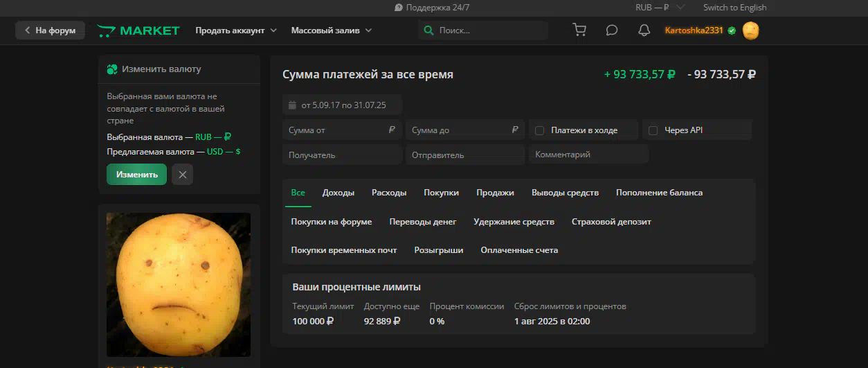Image resolution: width=868 pixels, height=368 pixels.
Task: Click the support 24/7 headset icon
Action: 399,8
